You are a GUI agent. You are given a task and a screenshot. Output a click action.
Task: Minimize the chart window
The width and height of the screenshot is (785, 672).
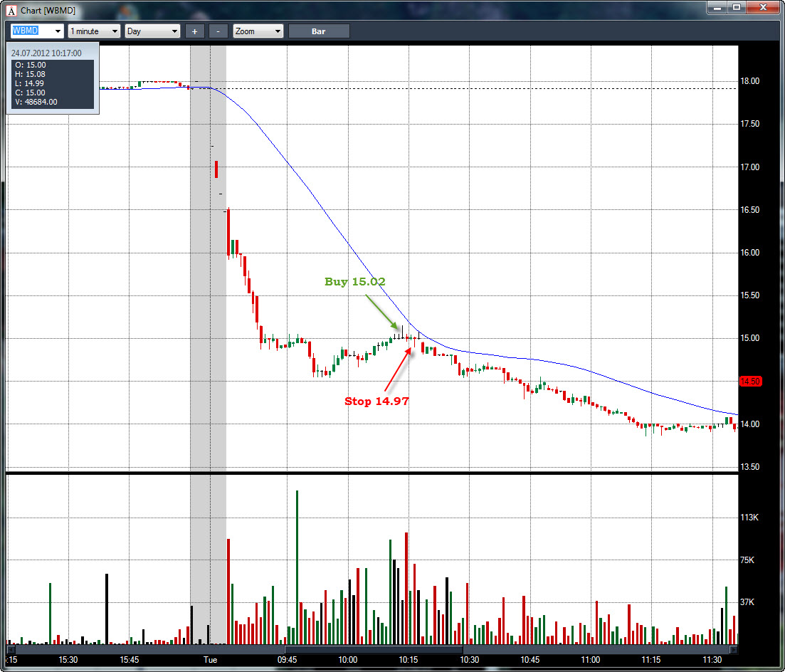tap(717, 7)
